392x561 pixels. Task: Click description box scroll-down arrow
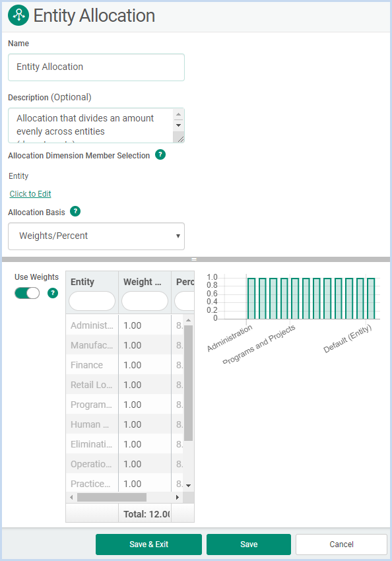[178, 125]
